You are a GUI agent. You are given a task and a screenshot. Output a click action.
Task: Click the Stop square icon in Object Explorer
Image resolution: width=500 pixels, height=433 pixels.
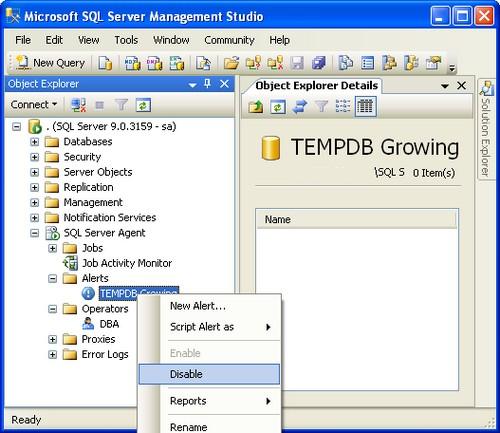point(99,105)
